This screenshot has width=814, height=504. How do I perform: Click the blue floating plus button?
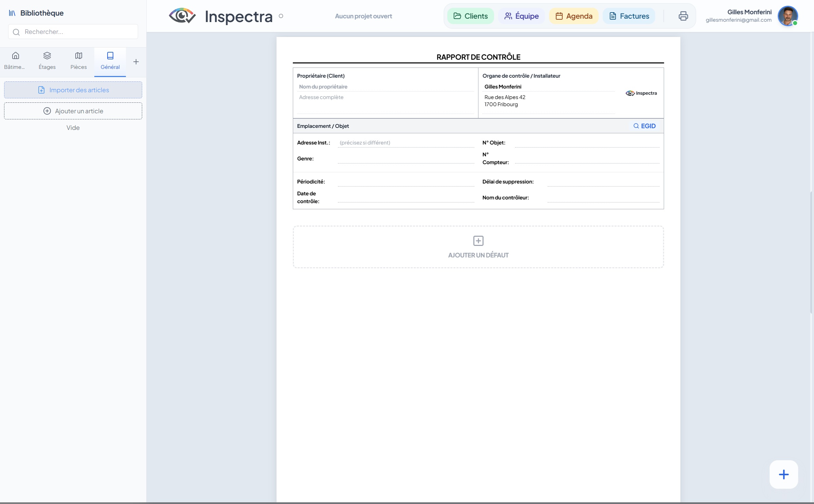pyautogui.click(x=783, y=474)
